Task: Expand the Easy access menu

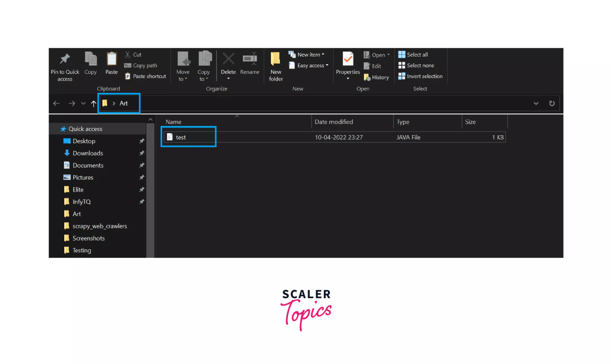Action: [x=308, y=65]
